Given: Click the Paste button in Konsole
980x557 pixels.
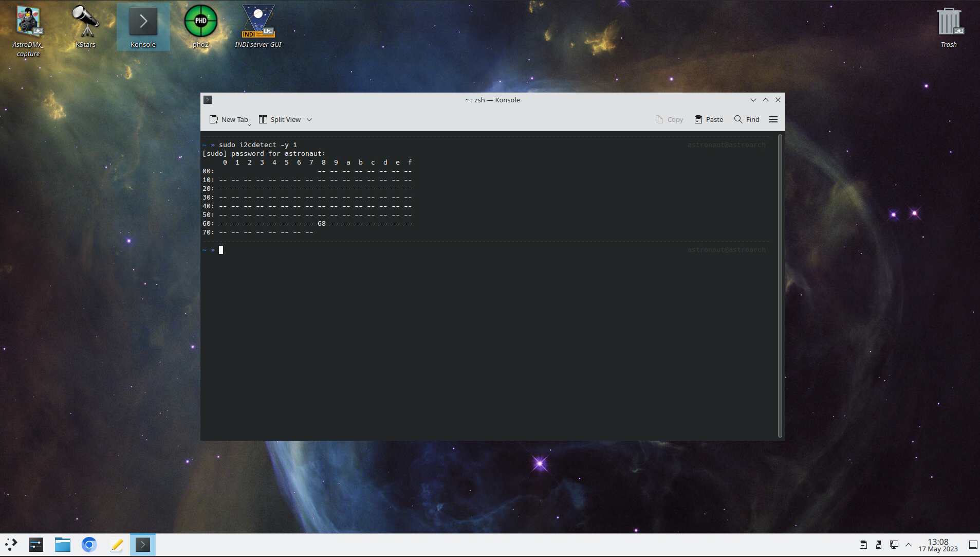Looking at the screenshot, I should pos(708,119).
